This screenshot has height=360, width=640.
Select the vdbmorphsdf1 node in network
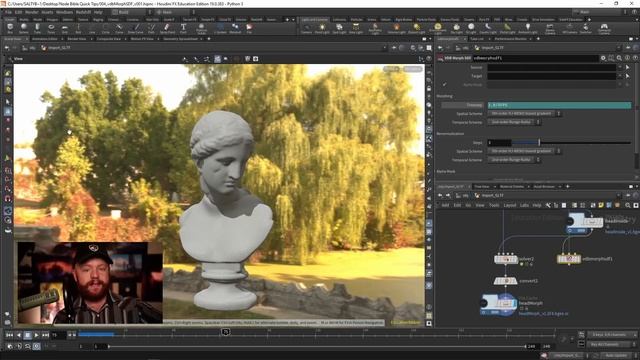569,259
